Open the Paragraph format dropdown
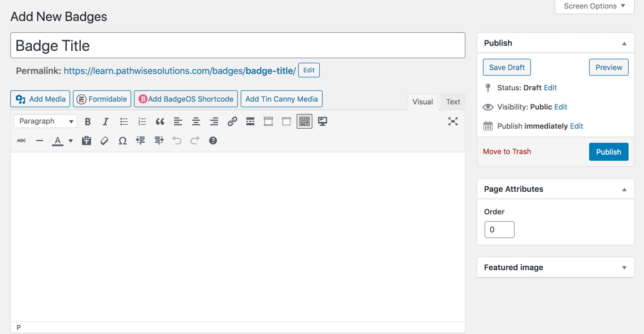Image resolution: width=644 pixels, height=334 pixels. point(46,121)
